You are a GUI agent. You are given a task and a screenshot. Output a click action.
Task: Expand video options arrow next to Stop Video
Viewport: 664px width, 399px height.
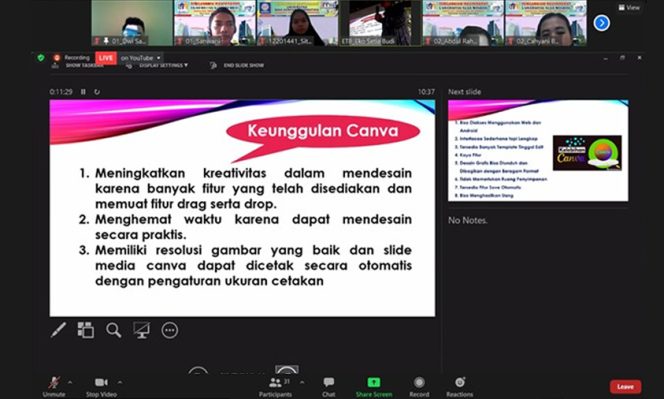(120, 382)
